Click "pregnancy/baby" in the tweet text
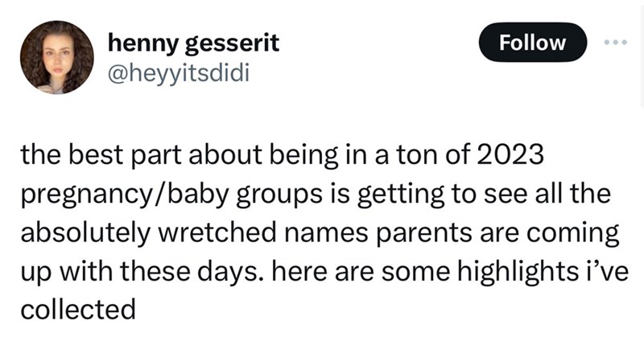The width and height of the screenshot is (644, 349). (x=115, y=195)
